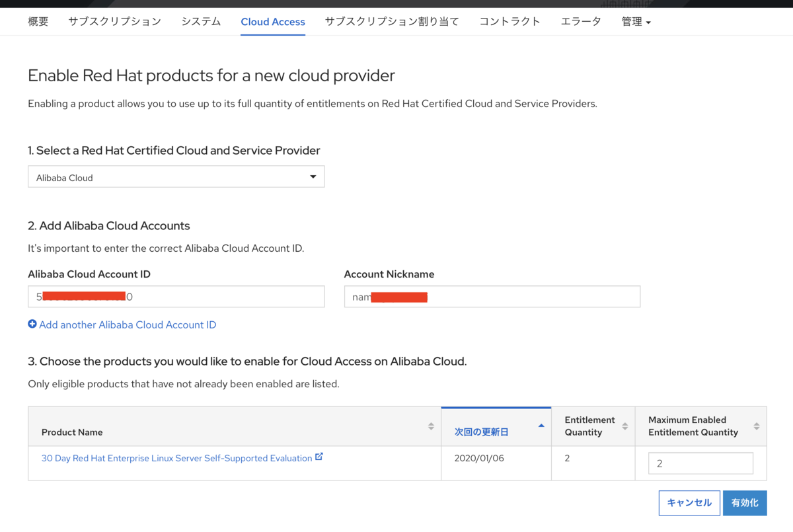This screenshot has height=532, width=793.
Task: Sort by Product Name column arrows
Action: tap(431, 426)
